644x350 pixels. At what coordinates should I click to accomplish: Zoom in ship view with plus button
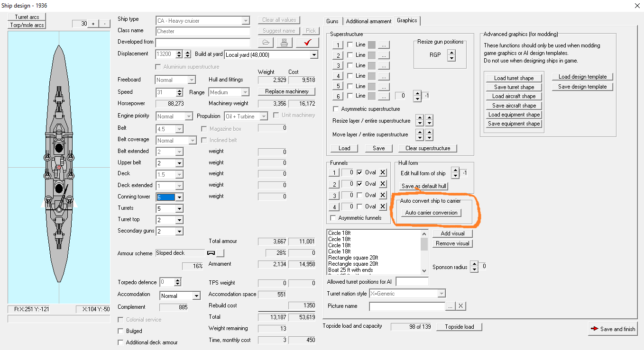pos(93,24)
